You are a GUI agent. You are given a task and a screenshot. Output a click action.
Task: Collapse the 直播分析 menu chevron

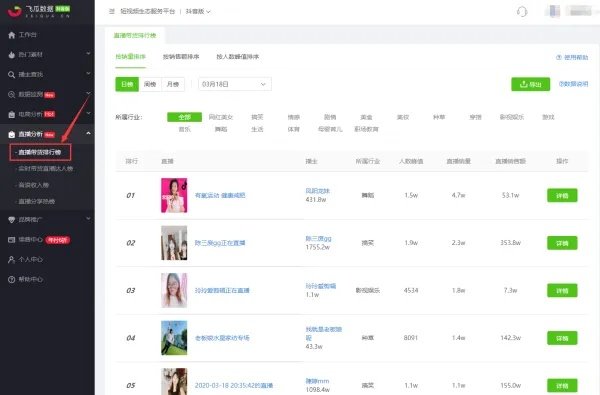(x=88, y=133)
